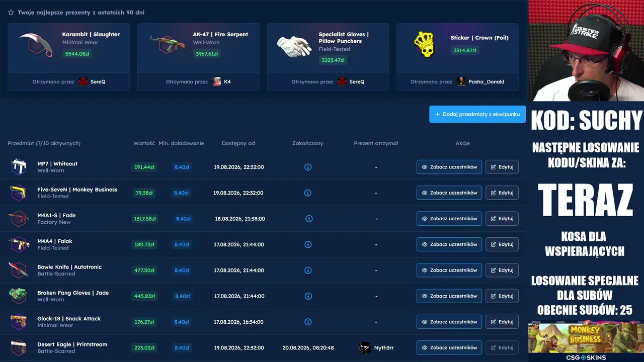This screenshot has width=644, height=362.
Task: Click the streamer webcam feed
Action: click(x=586, y=50)
